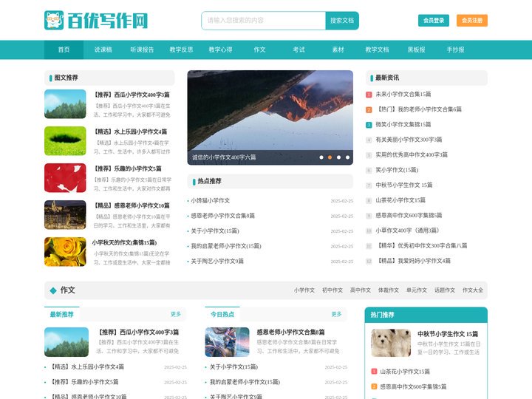
Task: Open 关于小学作文(15篇) in 今日热点 list
Action: pyautogui.click(x=233, y=366)
